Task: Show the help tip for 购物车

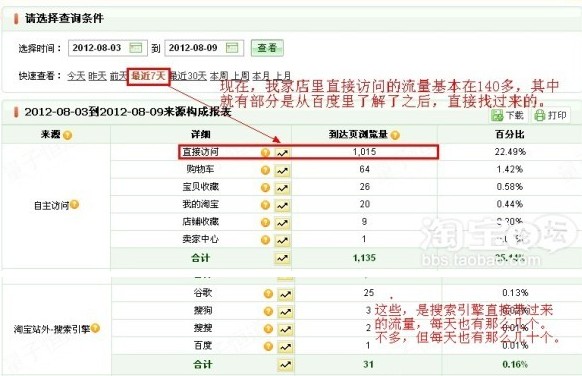Action: point(265,170)
